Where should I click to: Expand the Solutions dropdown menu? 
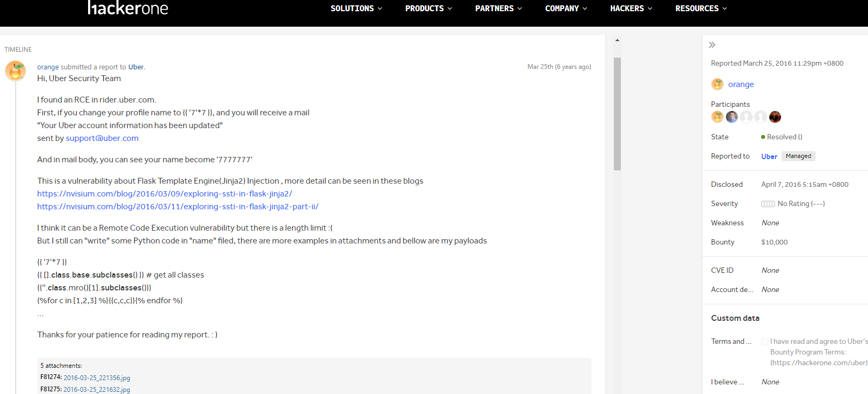pyautogui.click(x=356, y=9)
